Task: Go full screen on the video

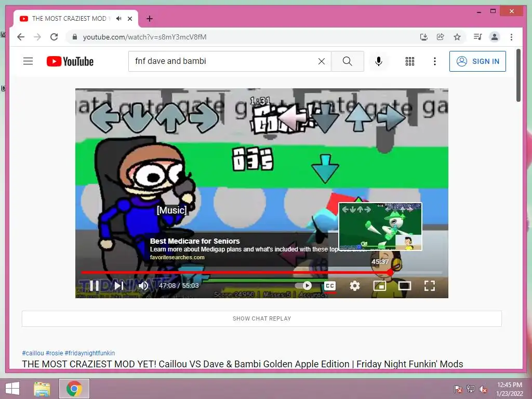Action: [430, 286]
